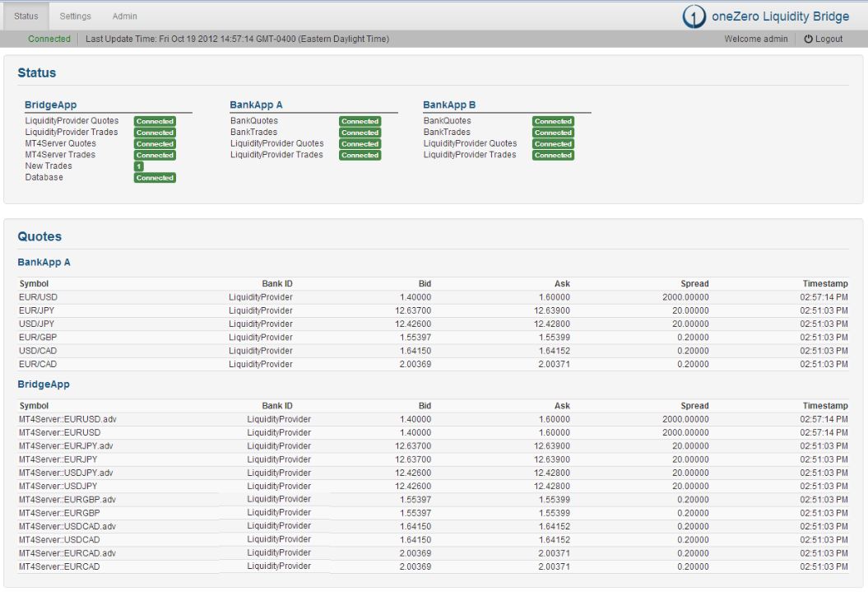Click BridgeApp LiquidityProvider Quotes Connected badge

pos(155,121)
